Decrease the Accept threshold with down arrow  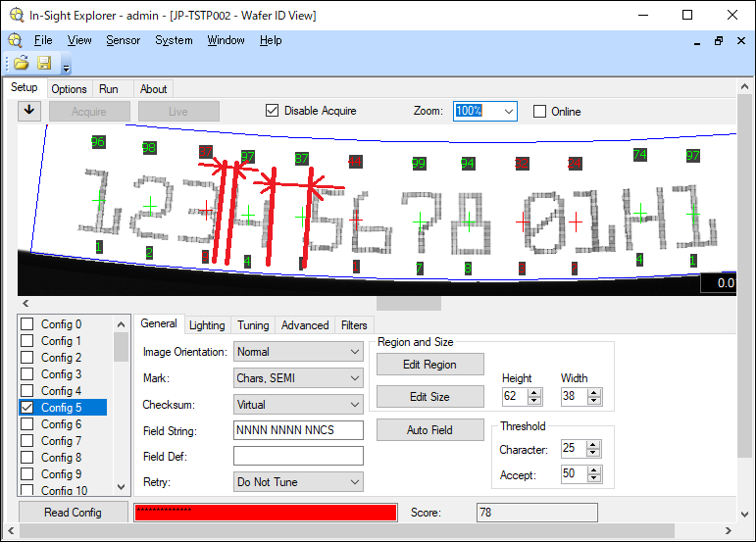click(593, 479)
